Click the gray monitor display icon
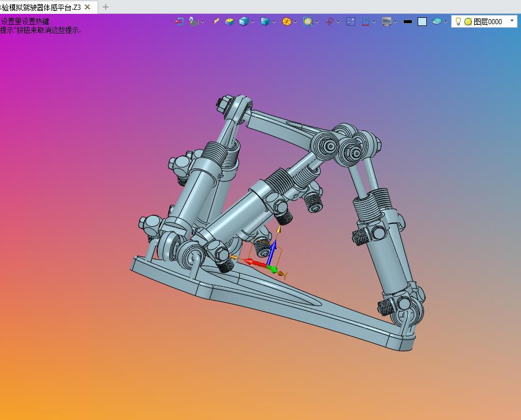This screenshot has height=420, width=521. click(x=386, y=21)
